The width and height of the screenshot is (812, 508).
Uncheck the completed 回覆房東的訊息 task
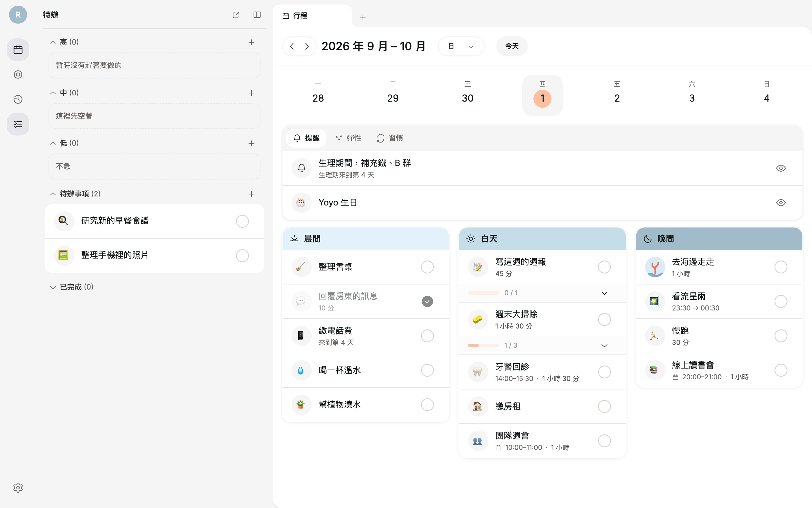[x=427, y=301]
